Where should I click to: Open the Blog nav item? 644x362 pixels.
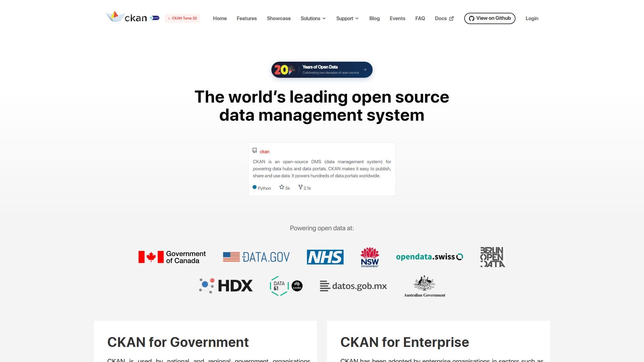pos(374,18)
